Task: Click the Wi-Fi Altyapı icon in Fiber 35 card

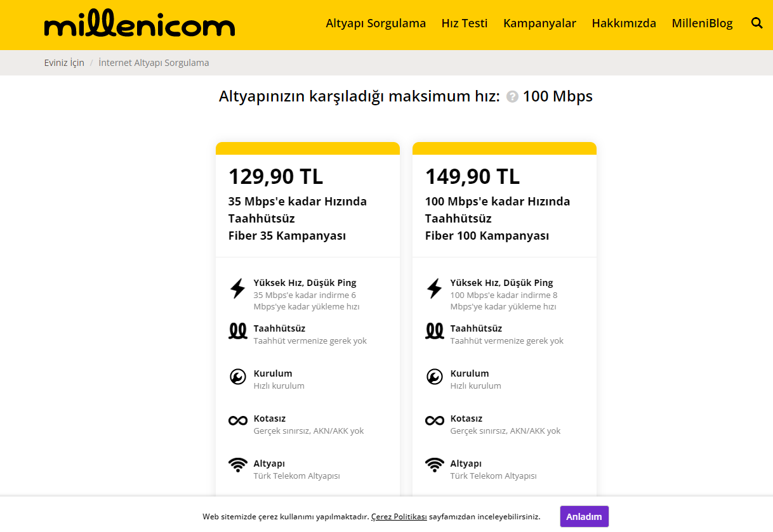Action: tap(238, 465)
